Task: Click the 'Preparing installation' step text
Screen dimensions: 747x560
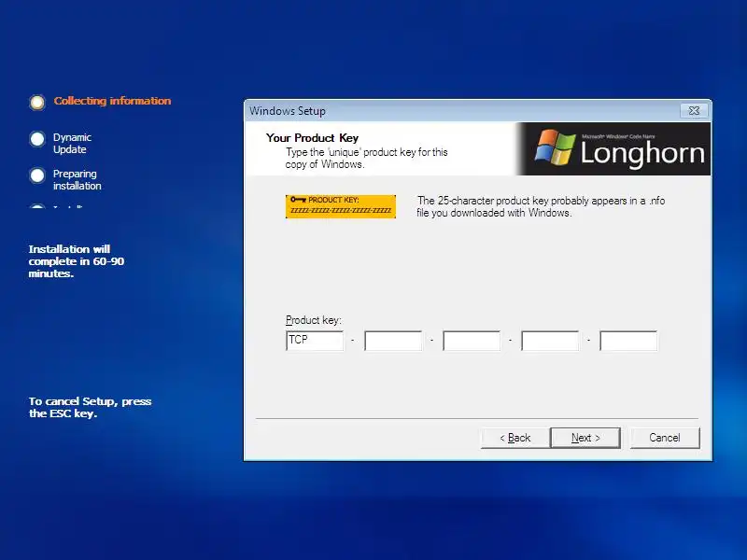Action: coord(78,180)
